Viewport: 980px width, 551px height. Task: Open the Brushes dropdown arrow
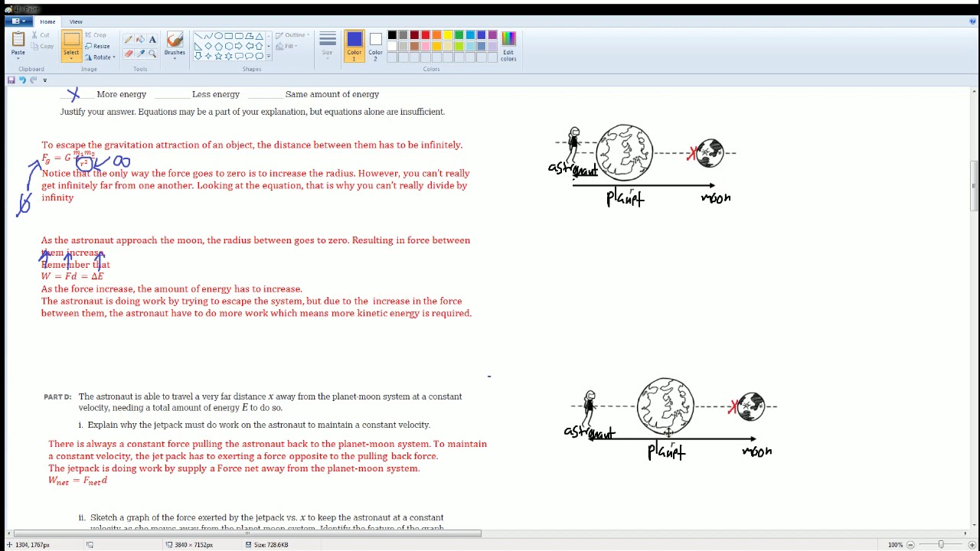point(175,59)
